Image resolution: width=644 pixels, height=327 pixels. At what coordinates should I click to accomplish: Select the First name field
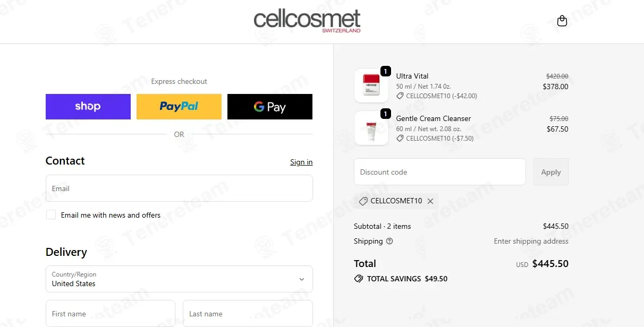click(111, 314)
